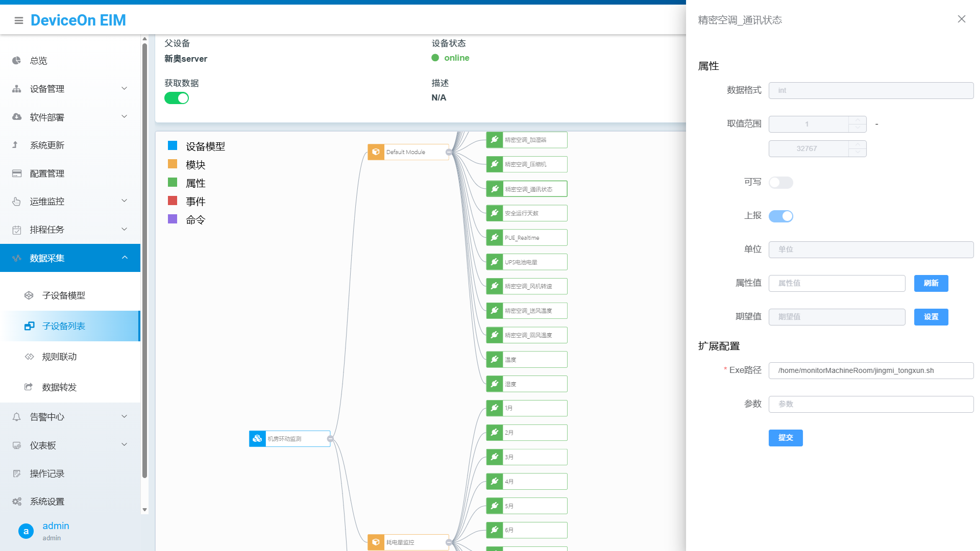Viewport: 980px width, 551px height.
Task: Enable the 可写 writable switch
Action: pos(780,183)
